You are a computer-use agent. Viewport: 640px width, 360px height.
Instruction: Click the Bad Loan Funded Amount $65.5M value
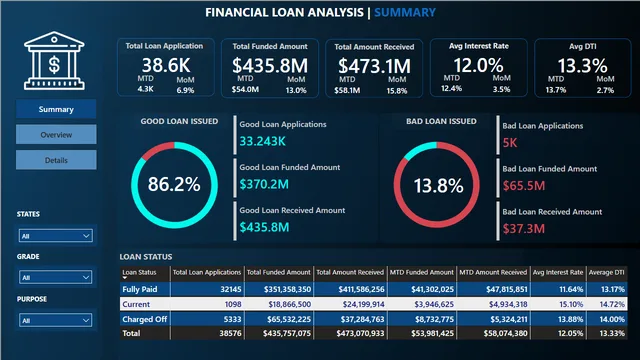(524, 186)
